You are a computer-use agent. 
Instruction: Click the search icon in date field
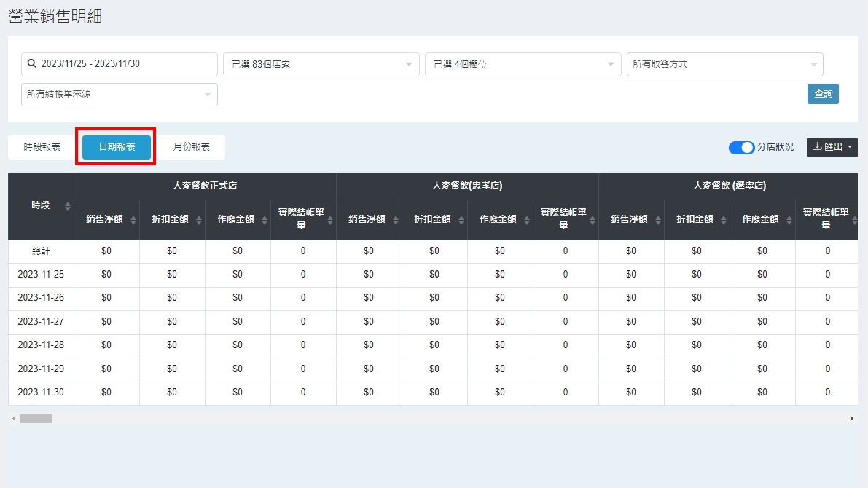click(x=32, y=64)
